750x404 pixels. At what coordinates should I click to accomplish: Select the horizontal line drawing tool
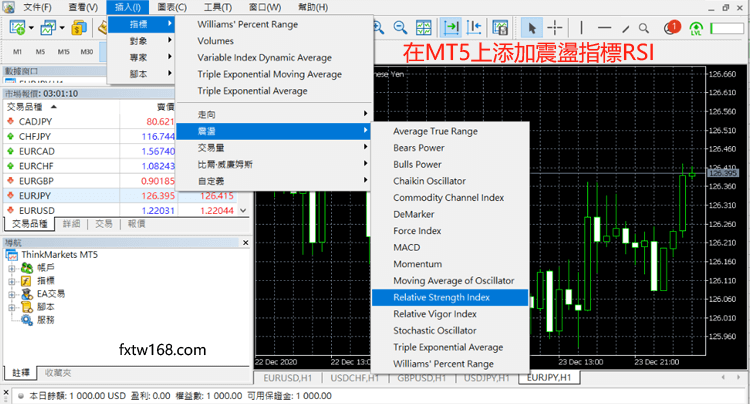point(606,27)
